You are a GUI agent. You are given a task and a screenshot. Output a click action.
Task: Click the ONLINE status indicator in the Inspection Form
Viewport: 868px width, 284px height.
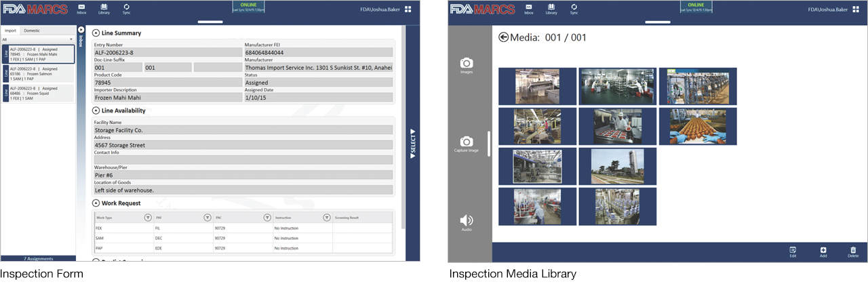248,7
